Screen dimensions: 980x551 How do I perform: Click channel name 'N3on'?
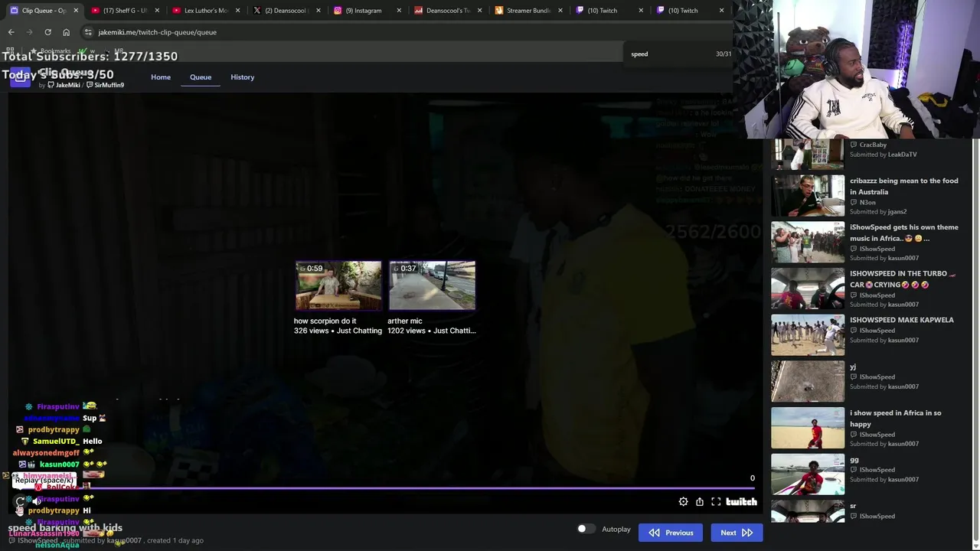(868, 203)
